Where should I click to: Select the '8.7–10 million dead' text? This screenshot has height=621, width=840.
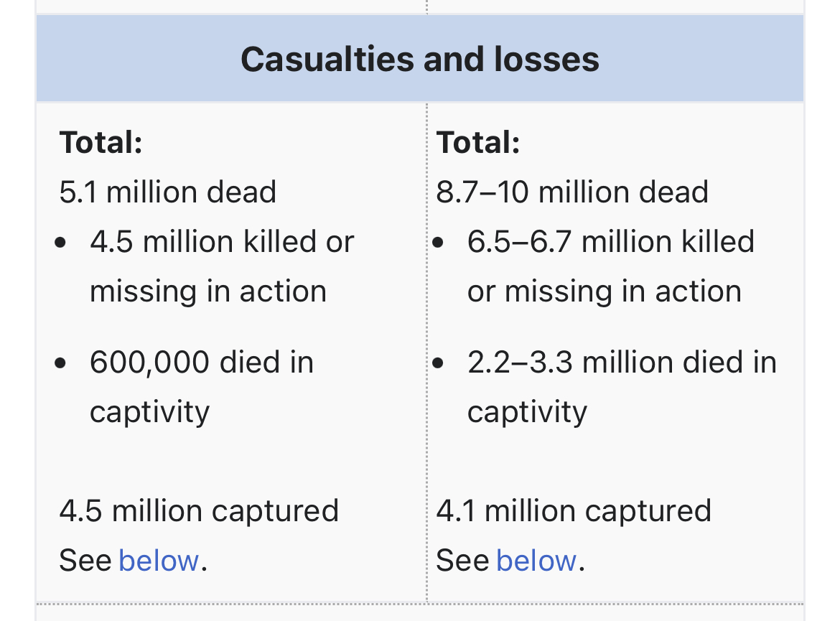tap(572, 192)
